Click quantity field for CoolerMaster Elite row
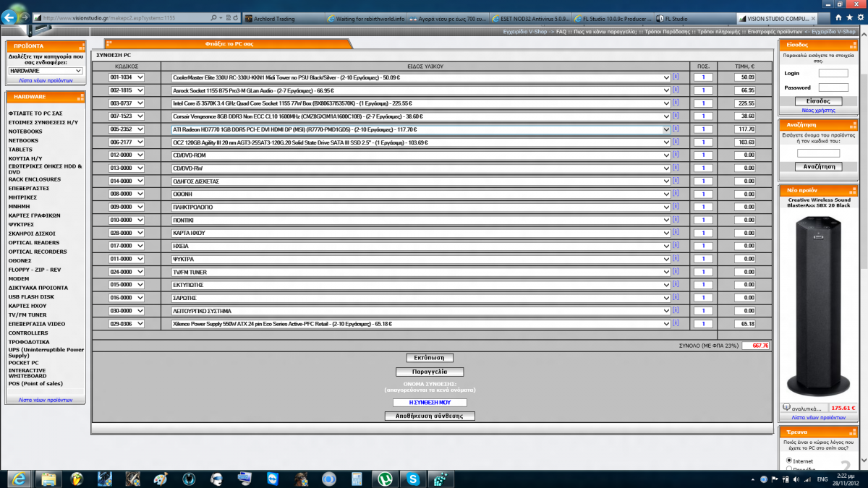Viewport: 868px width, 488px height. (702, 77)
